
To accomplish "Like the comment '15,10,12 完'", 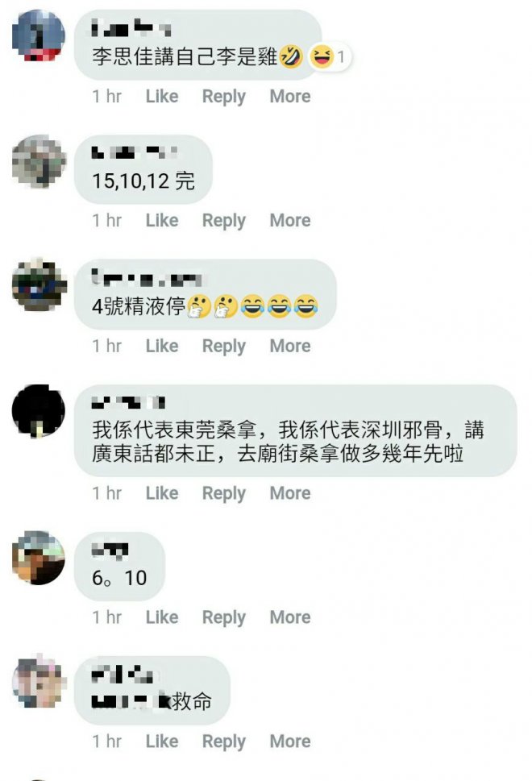I will click(x=162, y=220).
